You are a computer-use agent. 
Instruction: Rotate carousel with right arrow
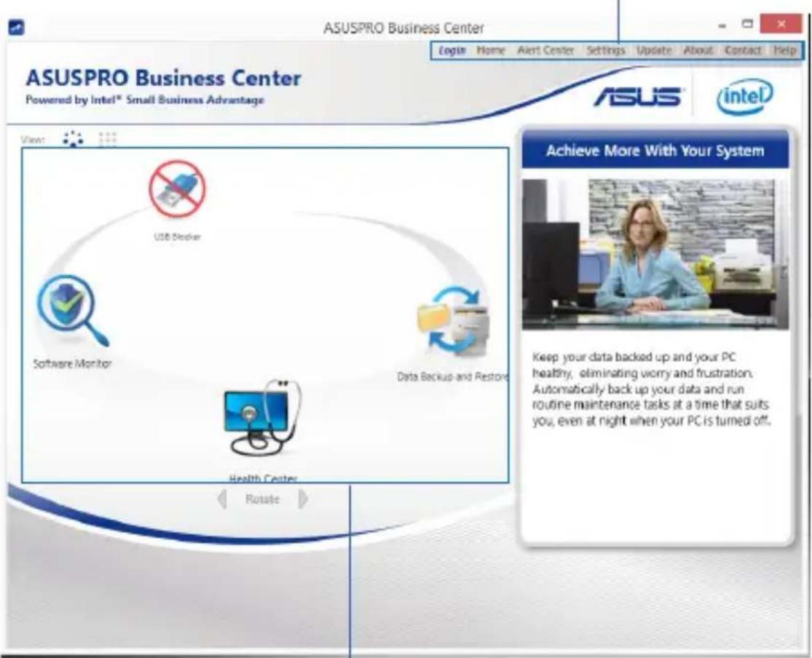pos(304,499)
